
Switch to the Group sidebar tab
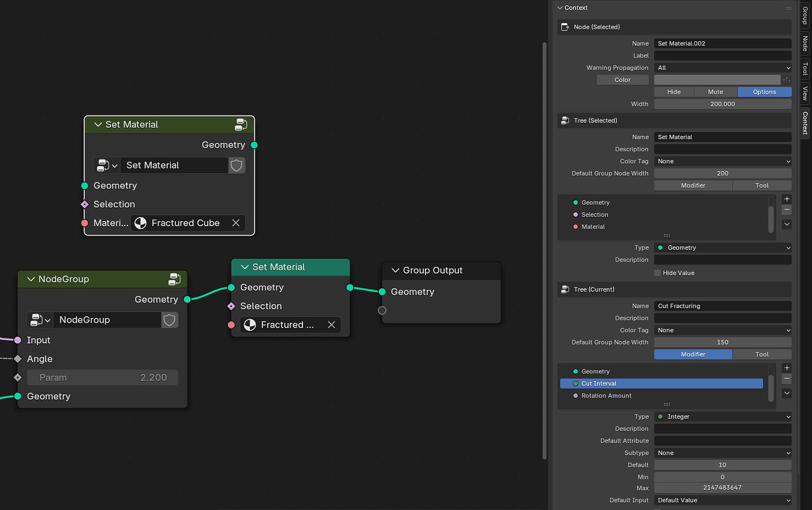tap(804, 16)
